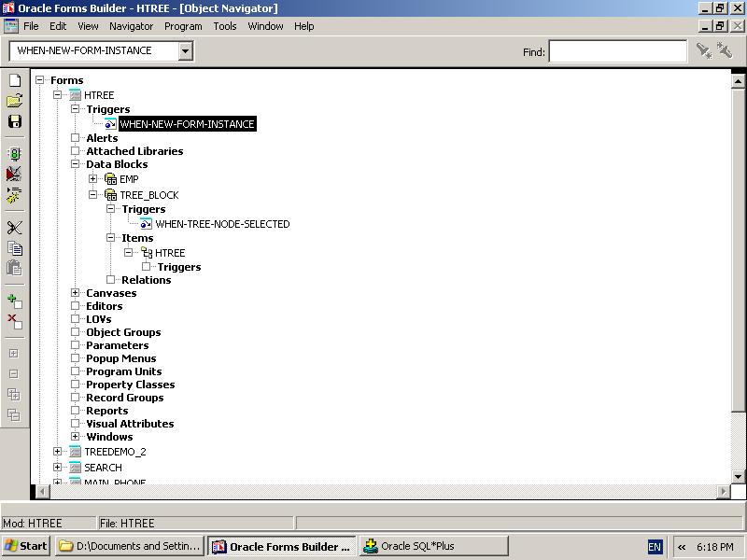Expand the Canvases node
Screen dimensions: 747x560
pos(76,293)
